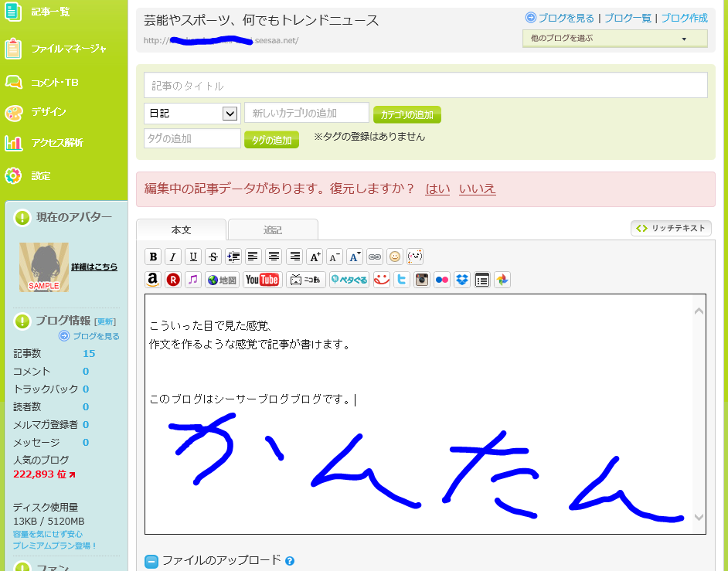728x571 pixels.
Task: Open the Amazon product insert tool
Action: [152, 280]
